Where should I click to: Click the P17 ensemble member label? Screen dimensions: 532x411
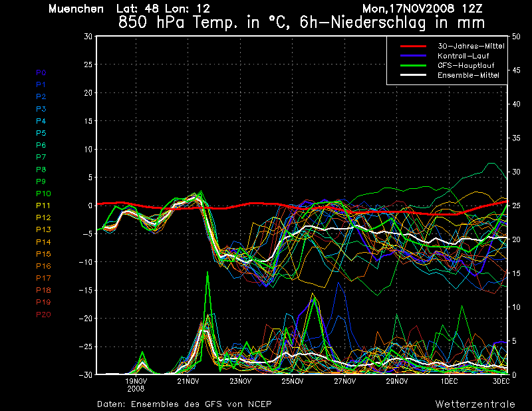pos(43,278)
